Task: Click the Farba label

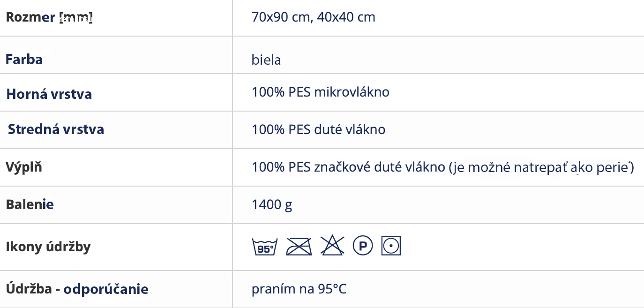Action: point(24,60)
